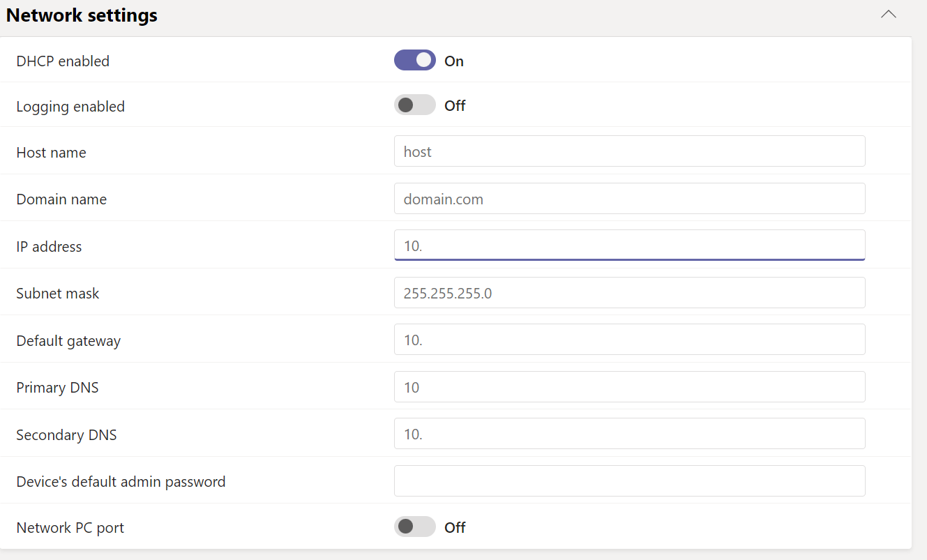Click the Subnet mask label
Viewport: 927px width, 560px height.
[58, 294]
